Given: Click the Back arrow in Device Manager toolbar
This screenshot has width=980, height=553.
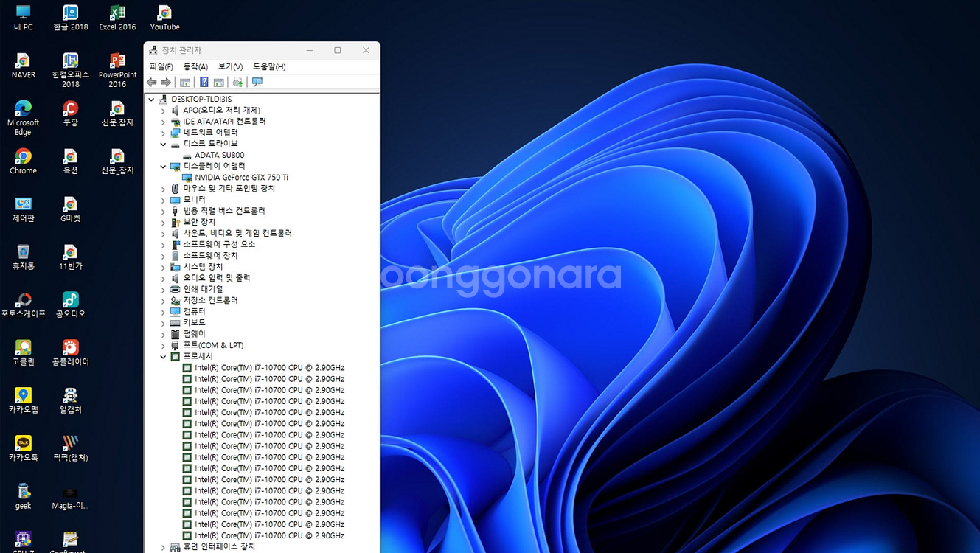Looking at the screenshot, I should tap(151, 82).
